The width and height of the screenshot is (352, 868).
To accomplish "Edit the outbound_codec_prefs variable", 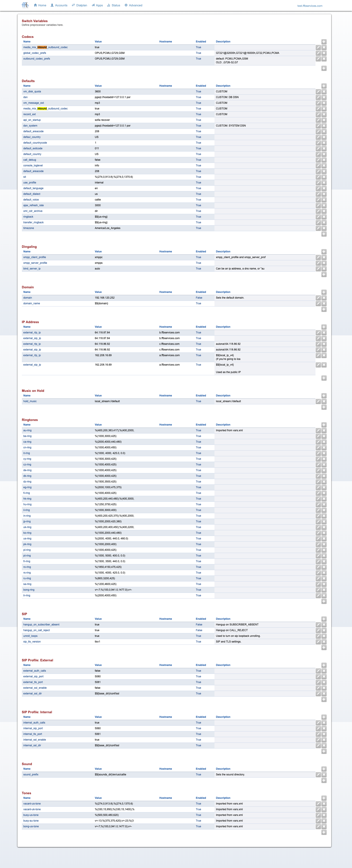I will pyautogui.click(x=318, y=59).
